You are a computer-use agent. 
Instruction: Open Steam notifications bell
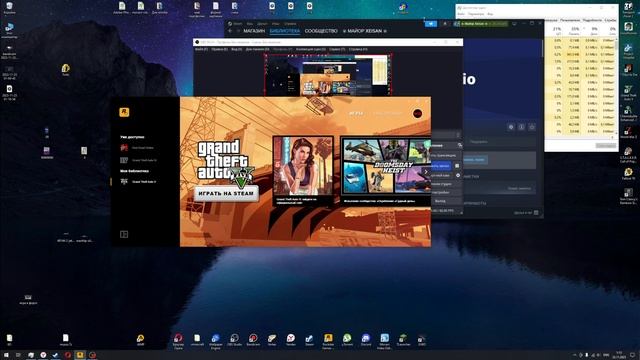click(445, 24)
